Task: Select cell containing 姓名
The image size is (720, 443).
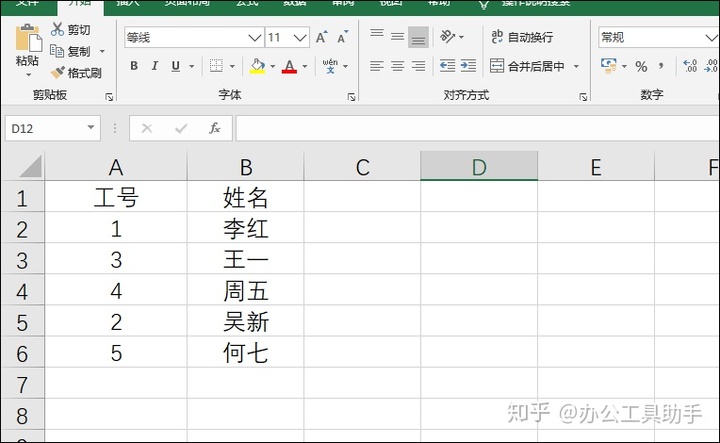Action: point(246,197)
